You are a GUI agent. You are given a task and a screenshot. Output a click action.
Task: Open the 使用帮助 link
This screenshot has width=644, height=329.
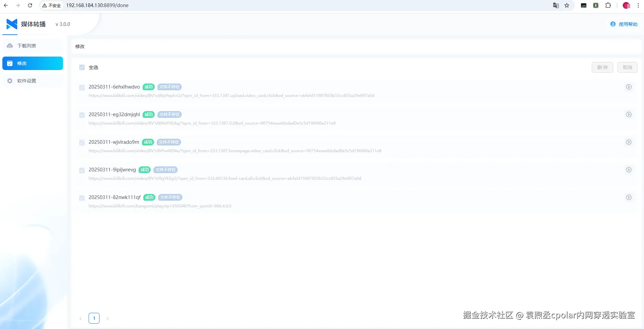click(x=628, y=24)
